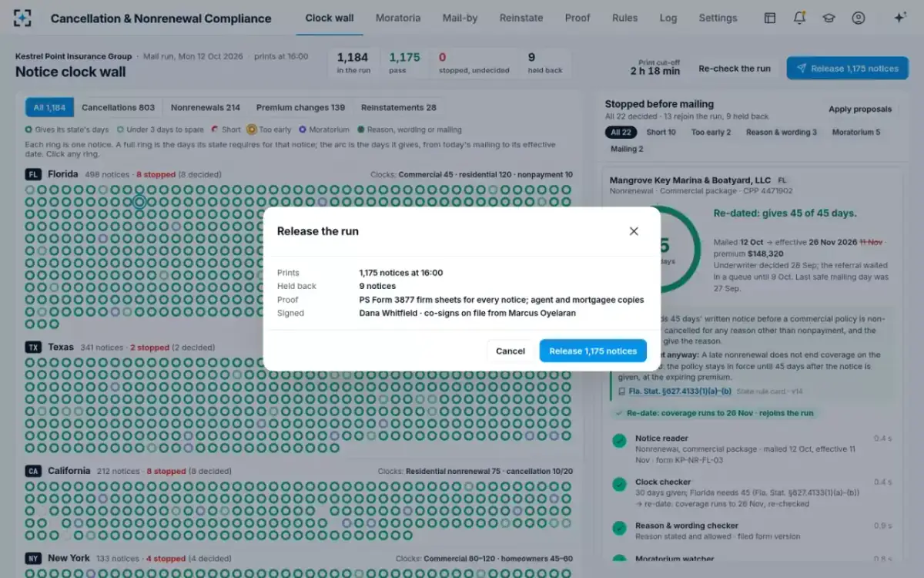The image size is (924, 578).
Task: Open the notifications bell icon
Action: coord(799,18)
